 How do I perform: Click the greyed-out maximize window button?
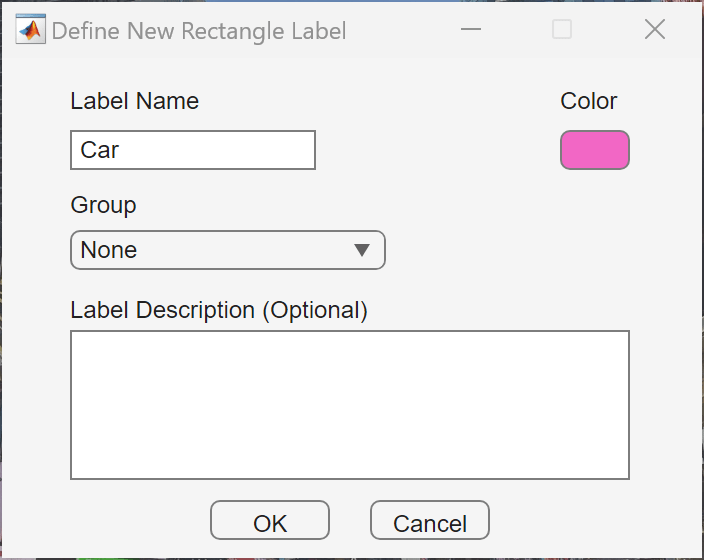pos(562,30)
